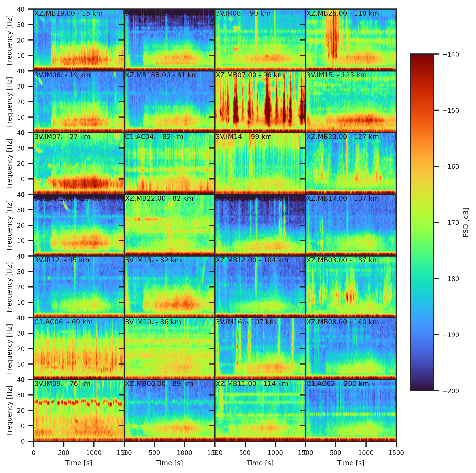
Task: Click the top-left Frequency [Hz] axis label
Action: [x=9, y=40]
